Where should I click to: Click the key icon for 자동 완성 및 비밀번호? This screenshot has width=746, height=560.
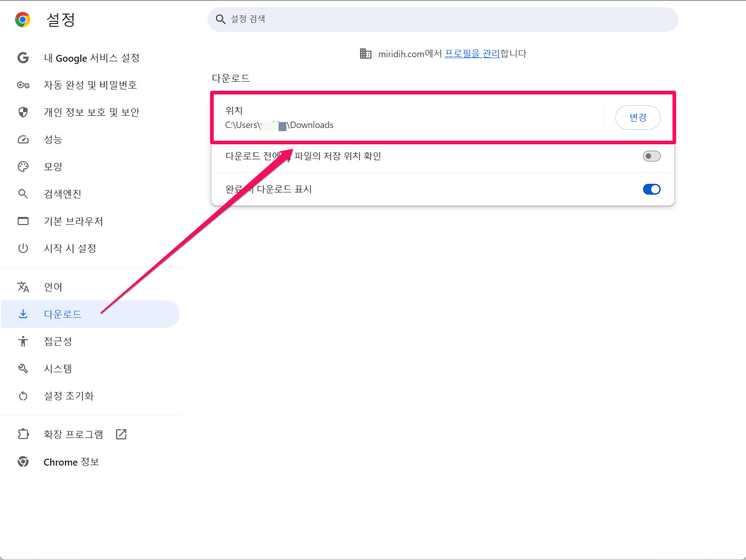[x=23, y=85]
